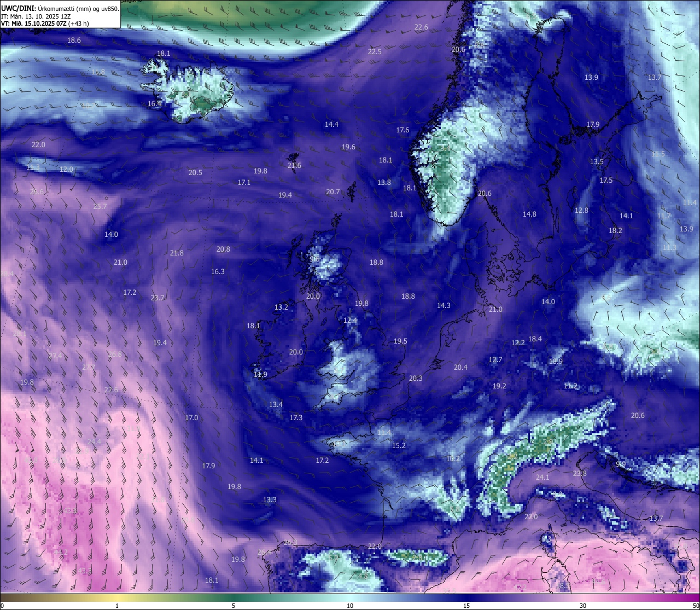
Task: Click the 16.4 value over Iceland
Action: (154, 104)
